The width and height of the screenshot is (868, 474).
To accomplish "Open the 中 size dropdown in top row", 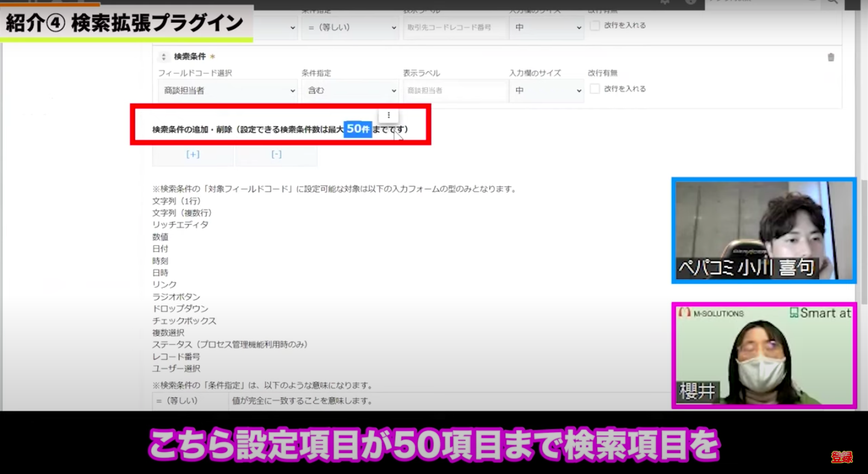I will [x=546, y=28].
